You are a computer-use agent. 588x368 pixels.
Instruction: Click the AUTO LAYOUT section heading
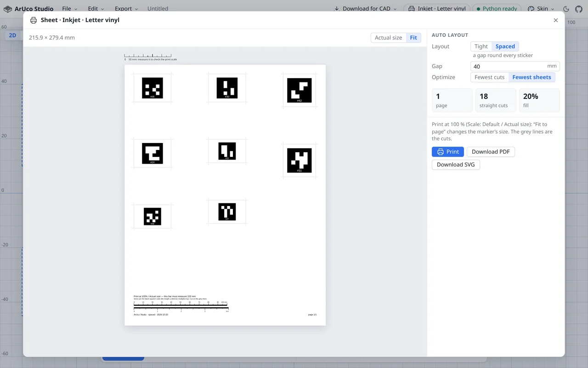[450, 35]
